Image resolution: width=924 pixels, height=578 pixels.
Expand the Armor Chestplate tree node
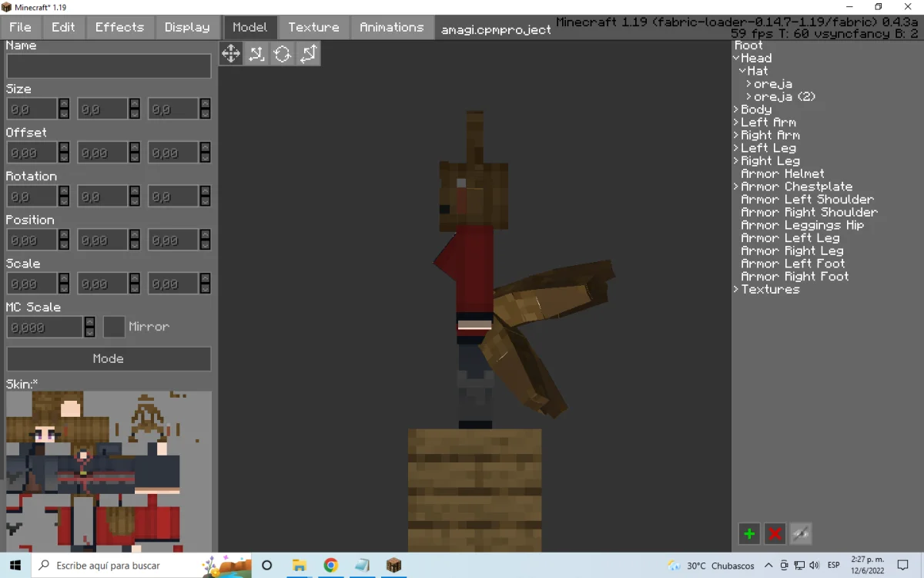(736, 187)
